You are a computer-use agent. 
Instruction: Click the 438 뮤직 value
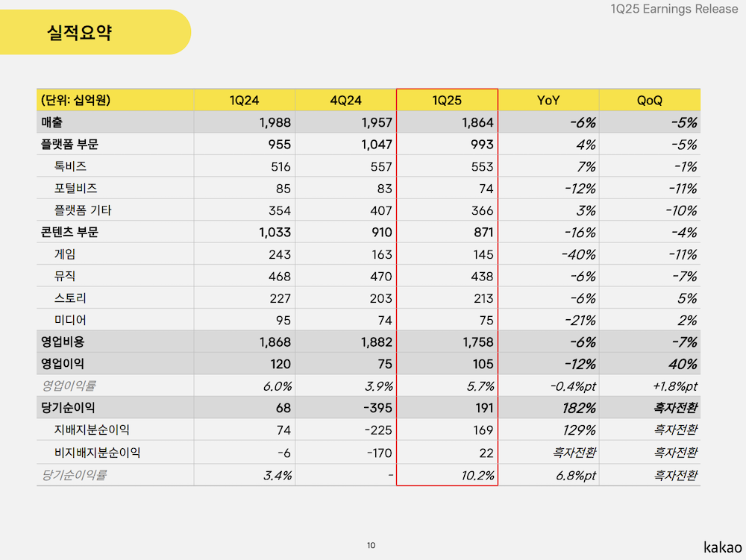click(483, 277)
